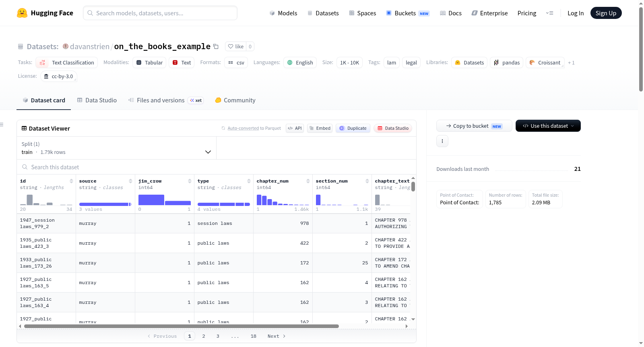Open the API button in Dataset Viewer
Viewport: 644px width, 347px height.
295,128
